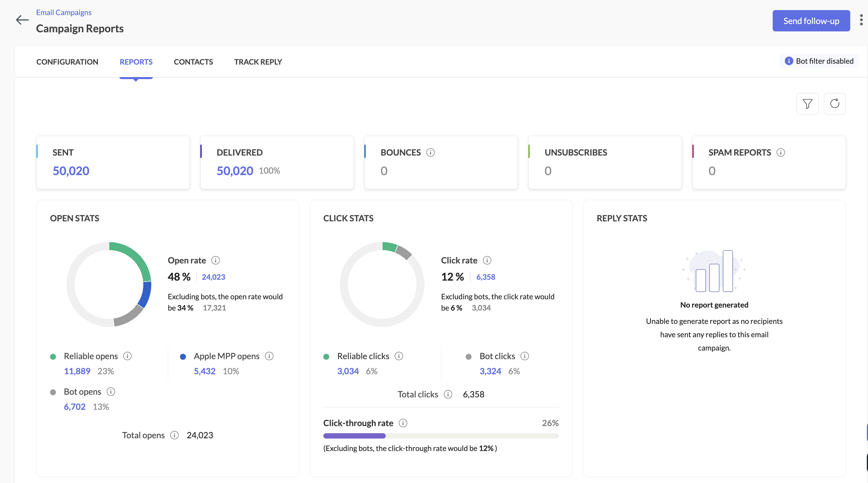Open the Contacts tab
Screen dimensions: 868x483
(x=193, y=62)
